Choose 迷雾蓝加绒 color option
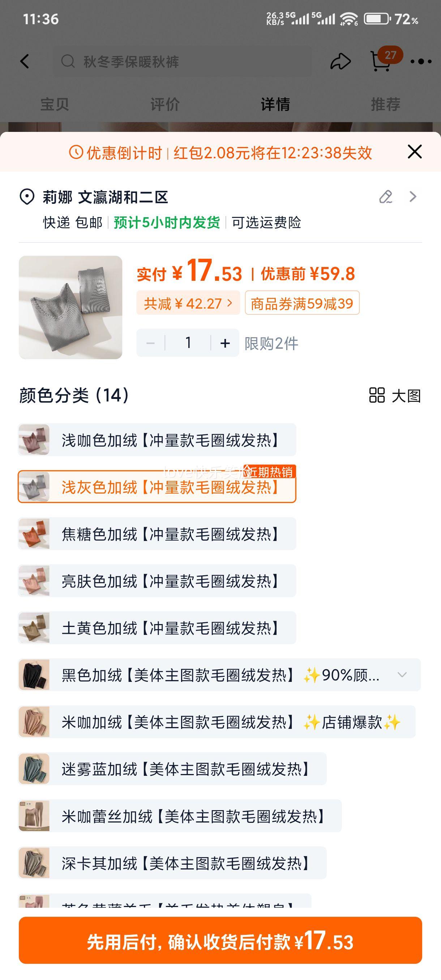 click(172, 769)
